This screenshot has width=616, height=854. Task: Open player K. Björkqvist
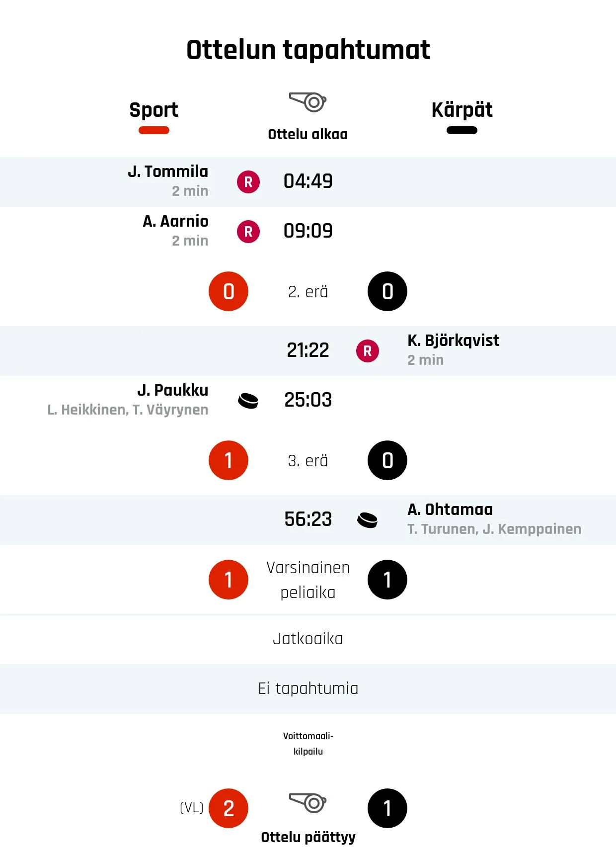pyautogui.click(x=453, y=341)
